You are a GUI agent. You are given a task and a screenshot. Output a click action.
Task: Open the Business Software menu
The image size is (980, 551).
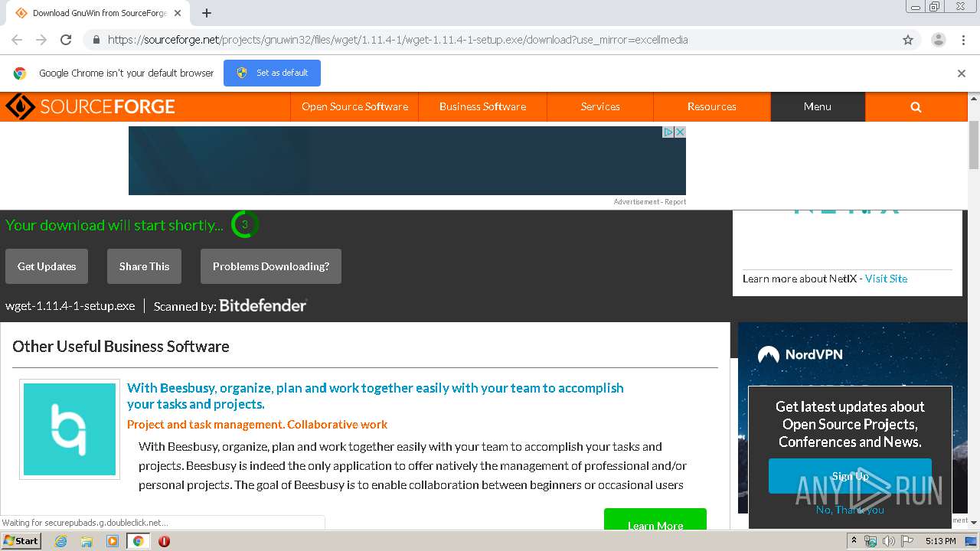(x=482, y=107)
